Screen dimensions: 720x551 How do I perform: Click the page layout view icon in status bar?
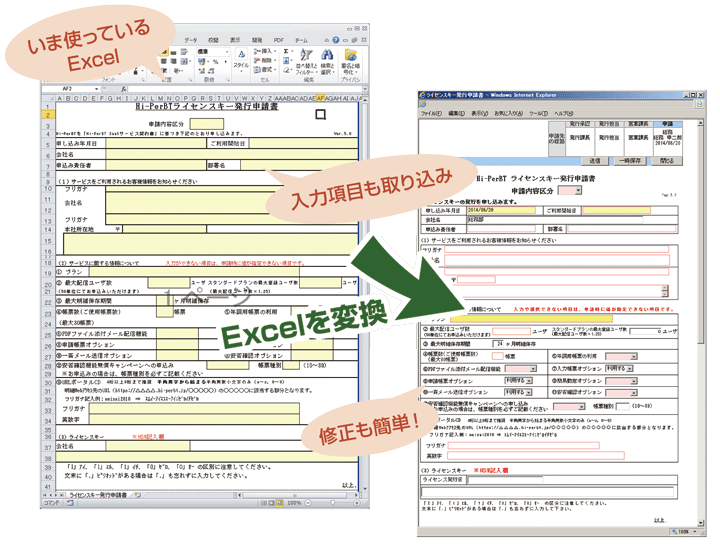pyautogui.click(x=271, y=503)
